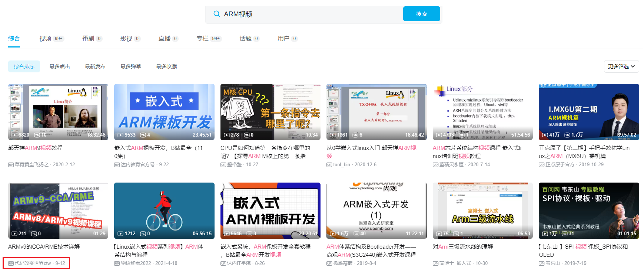Screen dimensions: 644x272
Task: Open title ARM体系结构及Bootloader开发
Action: click(x=371, y=250)
